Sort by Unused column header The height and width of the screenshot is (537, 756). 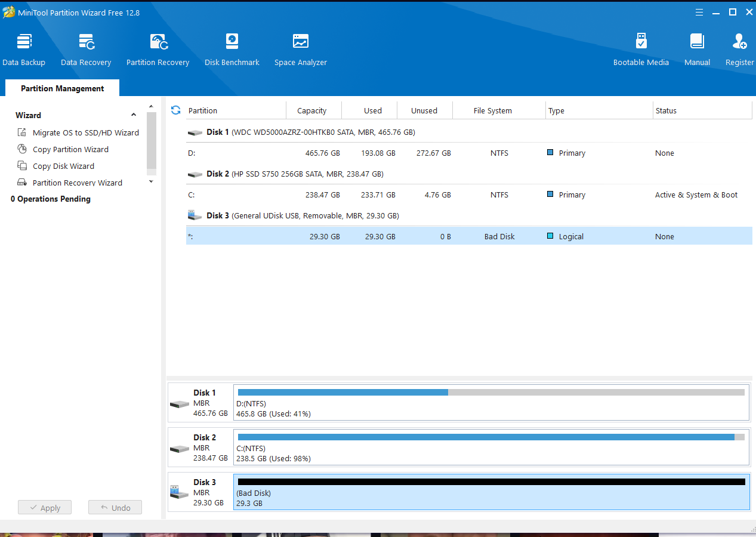pos(424,110)
